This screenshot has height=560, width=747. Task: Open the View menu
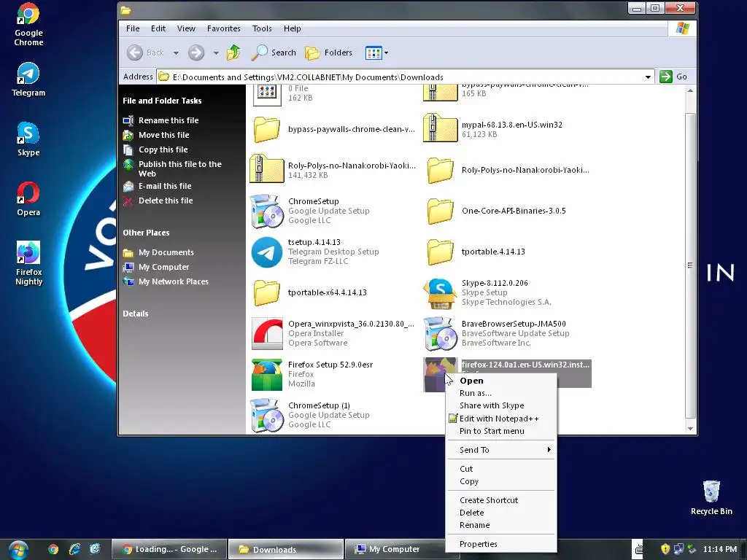[186, 28]
